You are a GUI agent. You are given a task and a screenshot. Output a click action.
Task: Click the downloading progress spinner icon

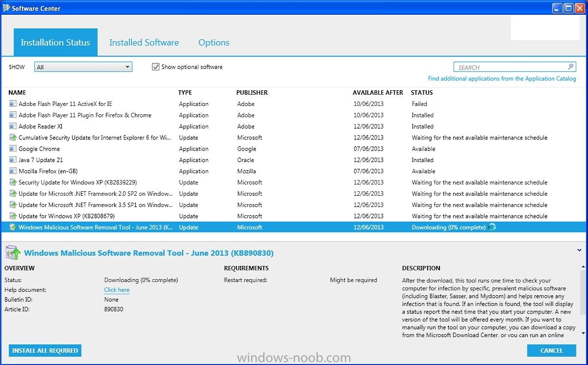point(492,227)
